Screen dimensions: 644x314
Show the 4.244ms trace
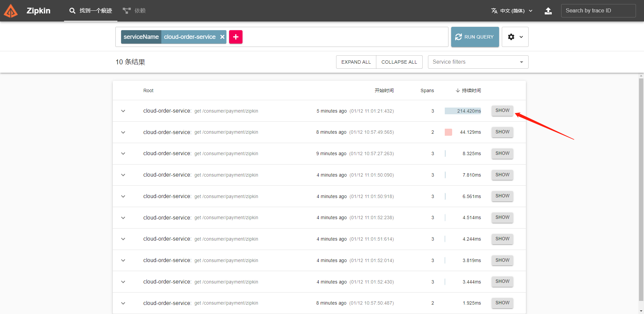[502, 239]
